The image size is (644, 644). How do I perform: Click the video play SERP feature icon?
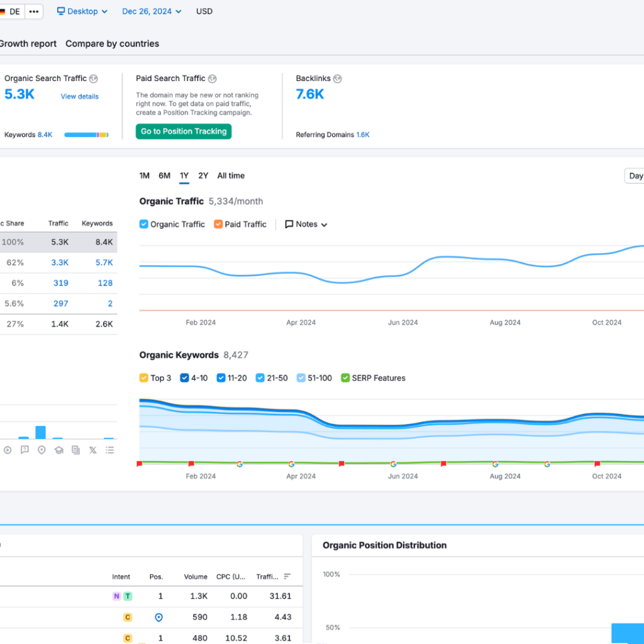(8, 450)
